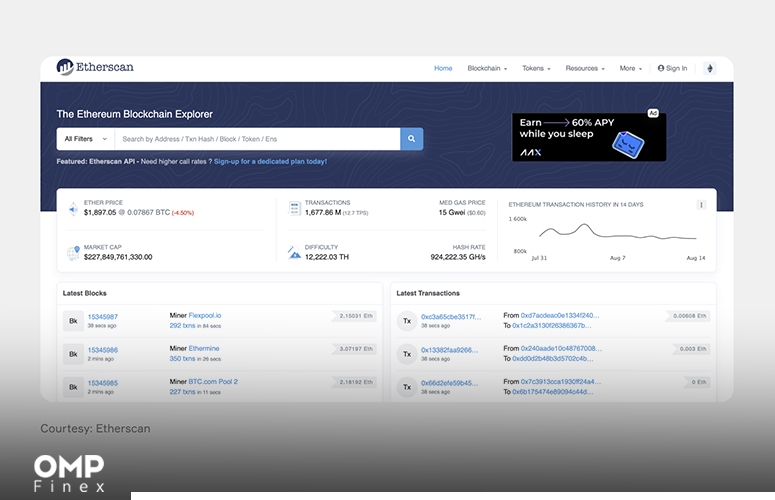Click the Market Cap globe icon
This screenshot has width=775, height=500.
tap(73, 253)
